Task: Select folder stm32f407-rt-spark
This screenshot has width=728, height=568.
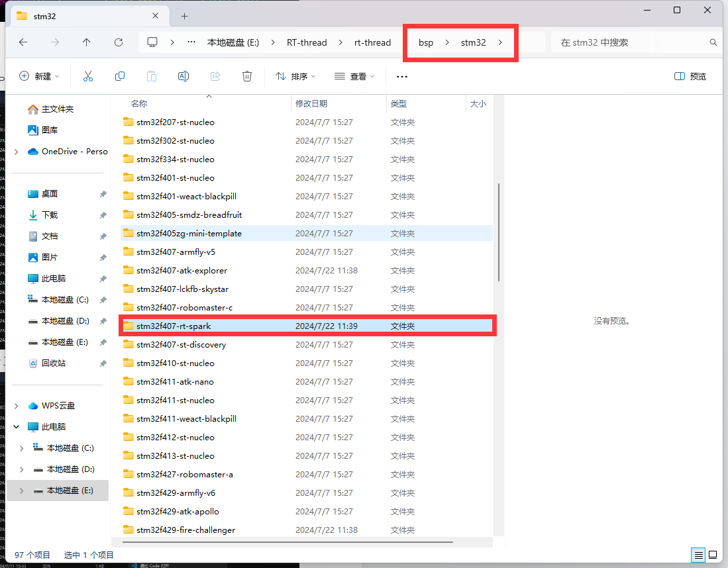Action: 307,326
